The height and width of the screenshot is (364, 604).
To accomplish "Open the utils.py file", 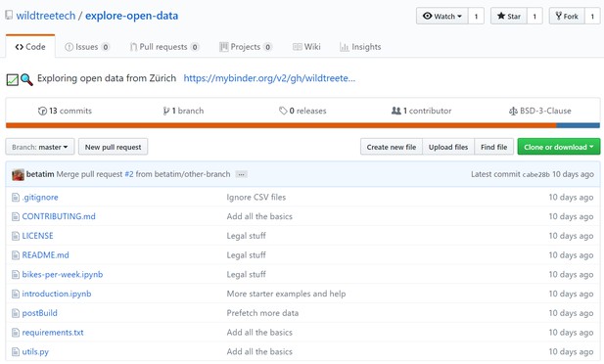I will [35, 351].
